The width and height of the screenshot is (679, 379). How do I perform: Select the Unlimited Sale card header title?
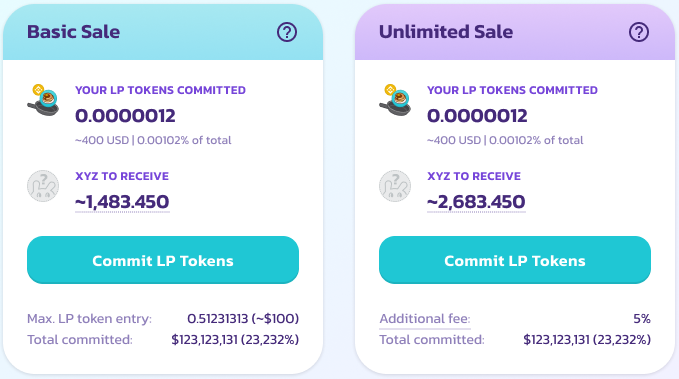tap(446, 32)
